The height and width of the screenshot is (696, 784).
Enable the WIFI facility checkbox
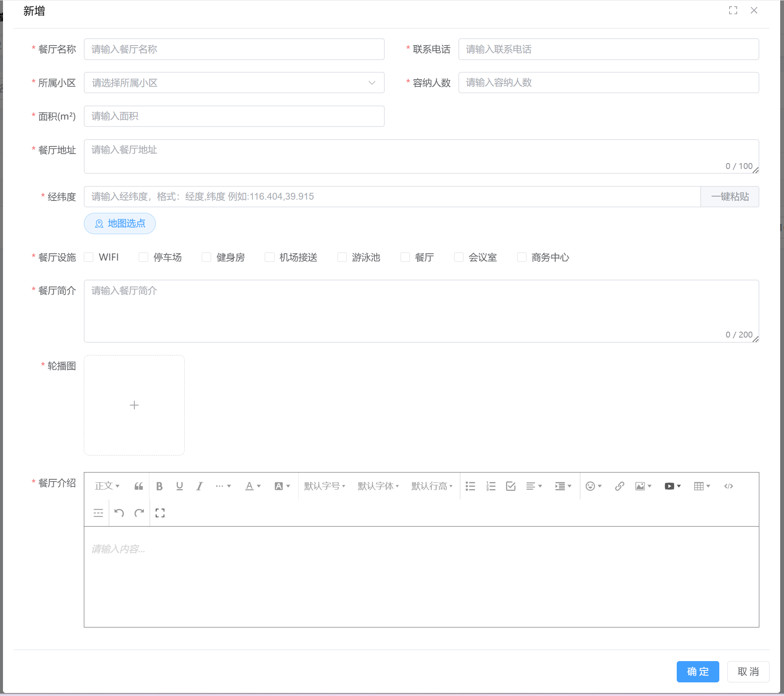(89, 257)
